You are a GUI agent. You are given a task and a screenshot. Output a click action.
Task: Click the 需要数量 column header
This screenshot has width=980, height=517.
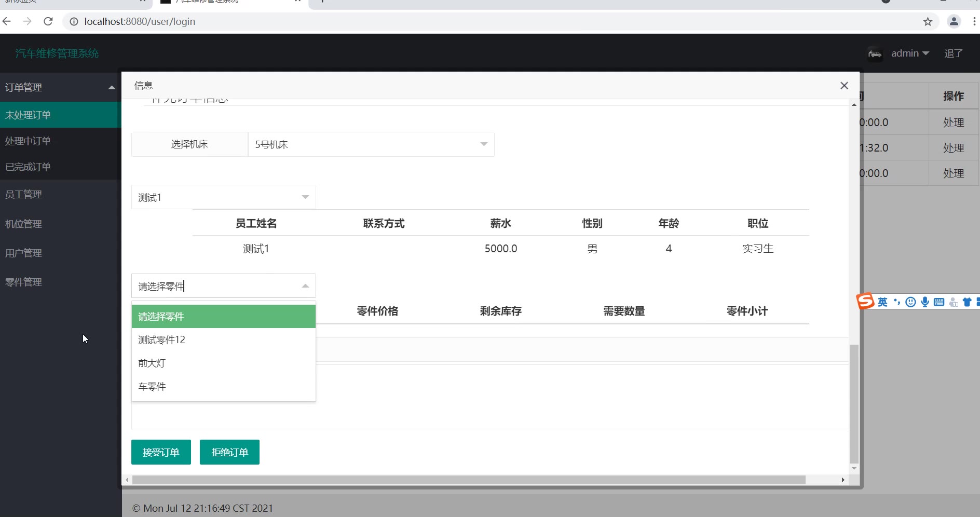point(624,311)
